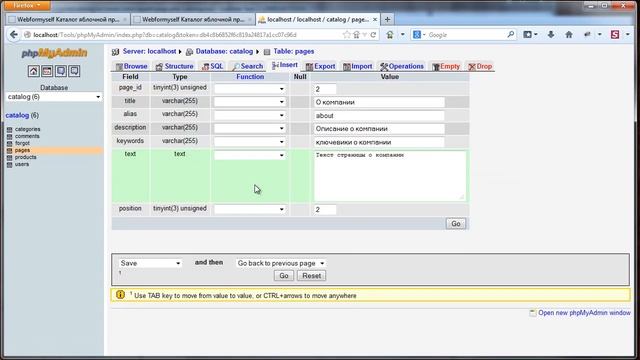Screen dimensions: 640x360
Task: Click the red S toolbar extension icon
Action: pyautogui.click(x=615, y=35)
